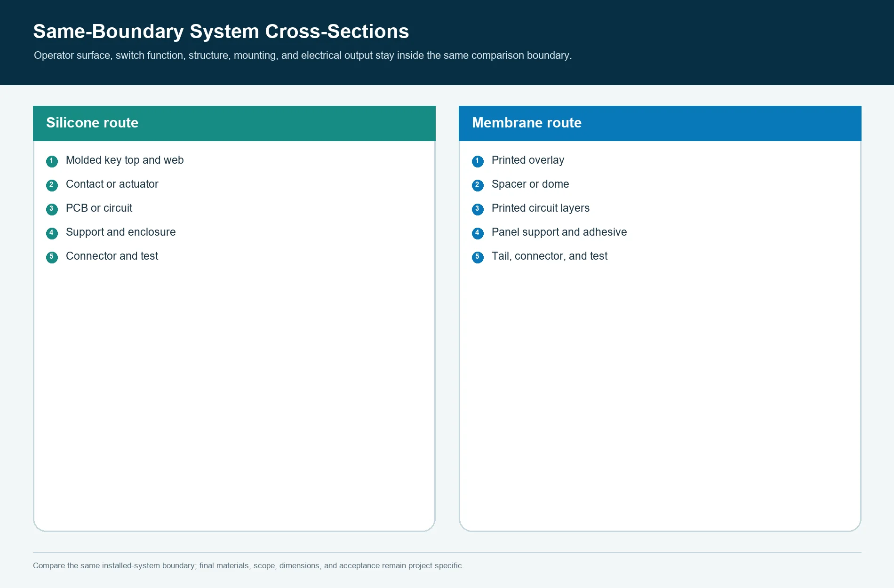Click 'Molded key top and web'
This screenshot has height=588, width=894.
125,160
